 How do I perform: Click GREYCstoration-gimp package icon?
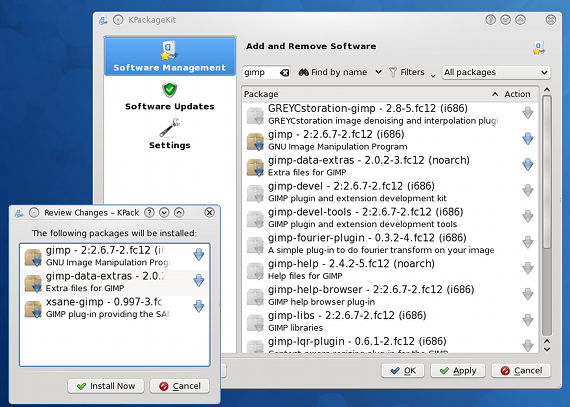(255, 116)
